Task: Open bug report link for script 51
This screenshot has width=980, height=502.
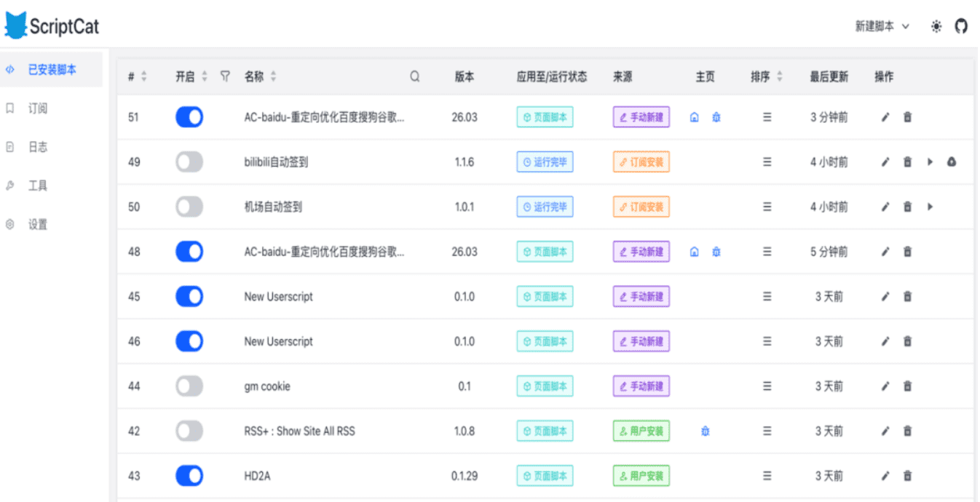Action: [716, 117]
